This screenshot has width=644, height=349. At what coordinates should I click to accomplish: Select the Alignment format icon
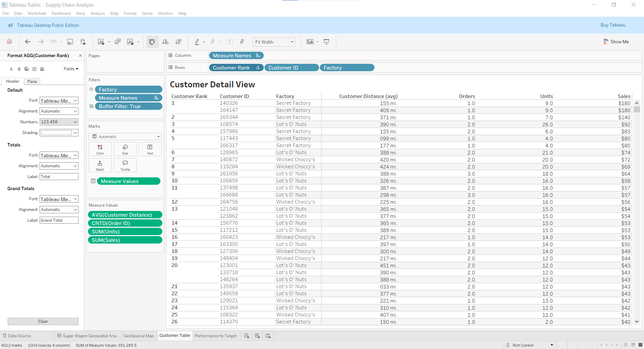[19, 69]
